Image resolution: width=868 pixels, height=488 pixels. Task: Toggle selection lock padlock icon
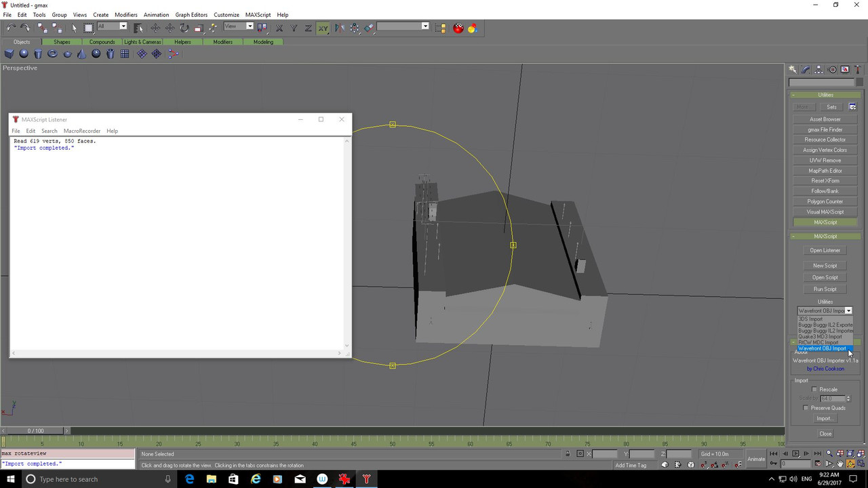pos(569,454)
